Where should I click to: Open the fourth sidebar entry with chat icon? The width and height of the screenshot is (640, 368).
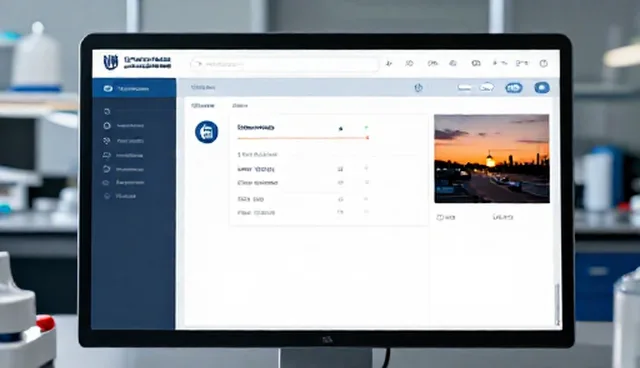pyautogui.click(x=123, y=155)
